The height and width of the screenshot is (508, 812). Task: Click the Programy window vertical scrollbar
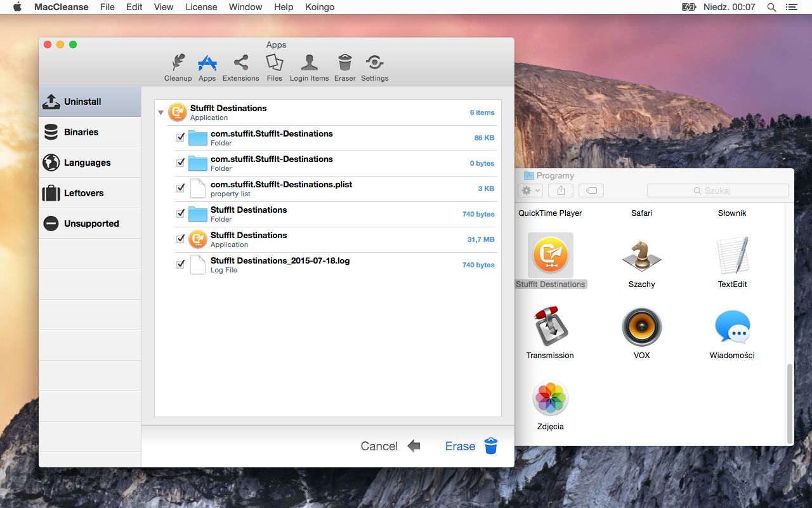[x=790, y=403]
